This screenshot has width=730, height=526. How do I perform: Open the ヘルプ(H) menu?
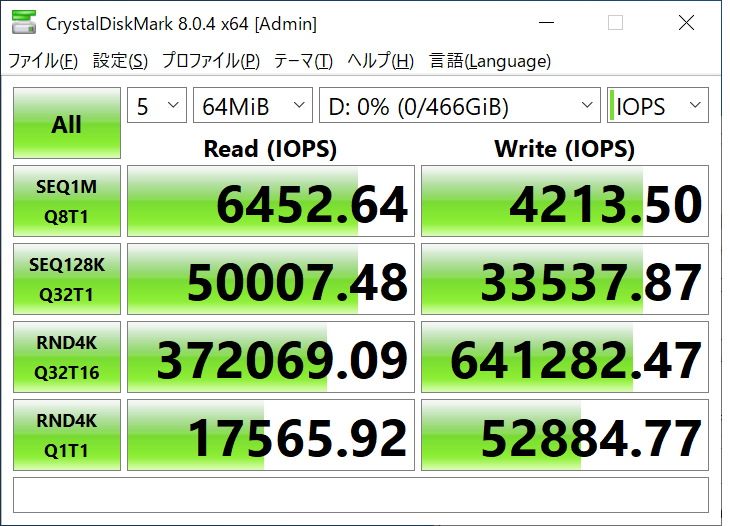380,61
